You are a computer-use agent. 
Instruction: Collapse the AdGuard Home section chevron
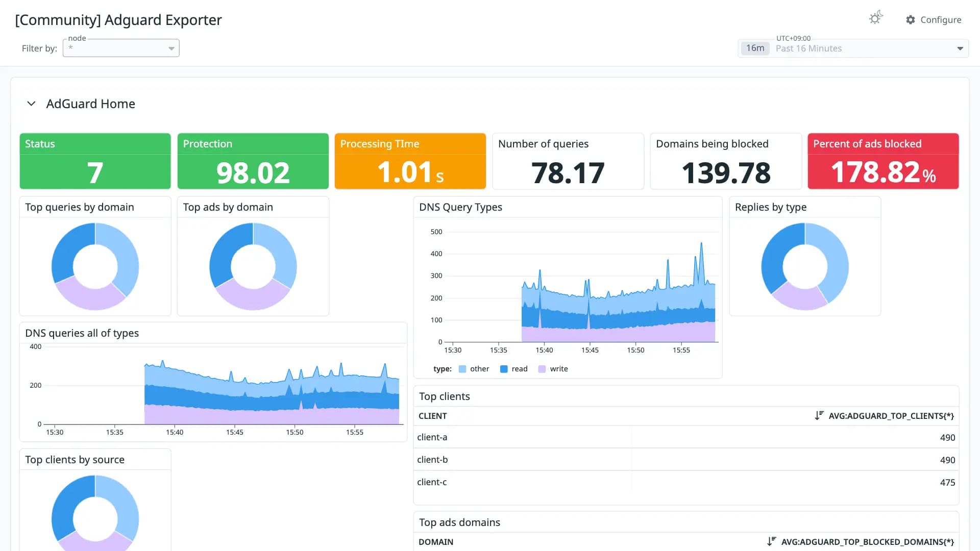point(31,104)
